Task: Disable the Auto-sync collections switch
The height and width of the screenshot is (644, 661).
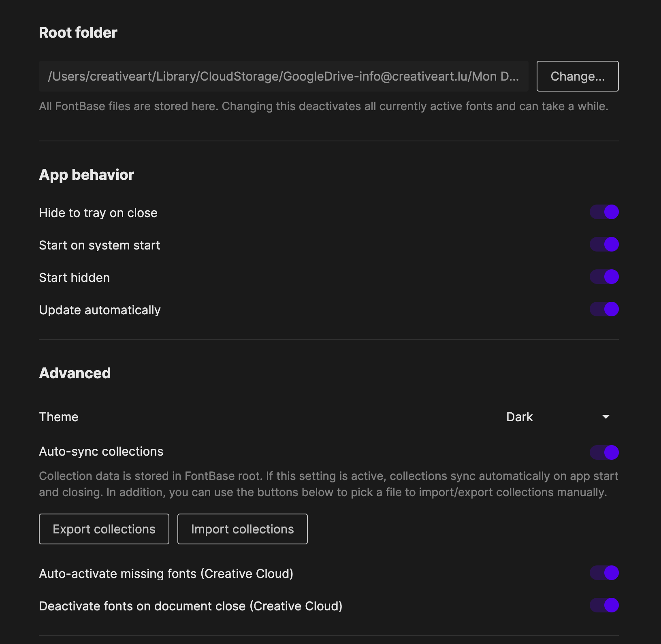Action: (x=604, y=452)
